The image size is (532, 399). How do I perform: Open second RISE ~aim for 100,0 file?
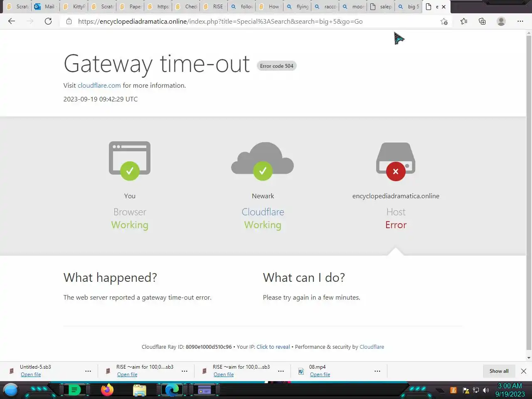tap(224, 374)
